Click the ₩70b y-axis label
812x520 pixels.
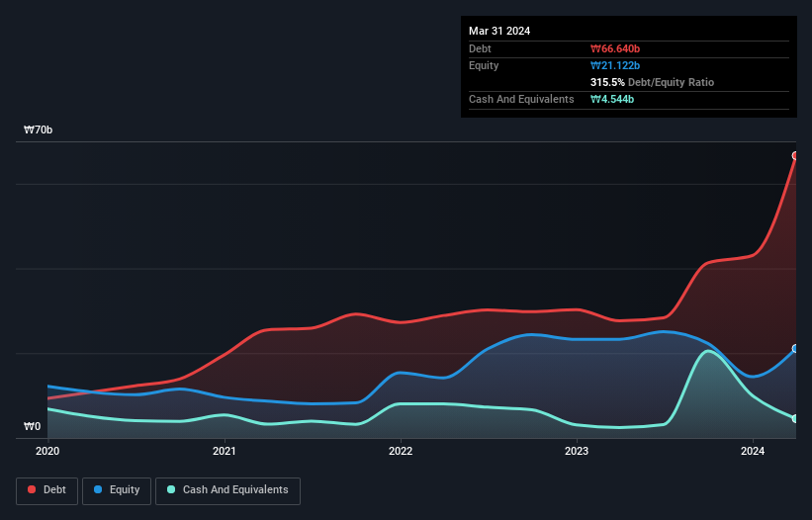[x=39, y=130]
